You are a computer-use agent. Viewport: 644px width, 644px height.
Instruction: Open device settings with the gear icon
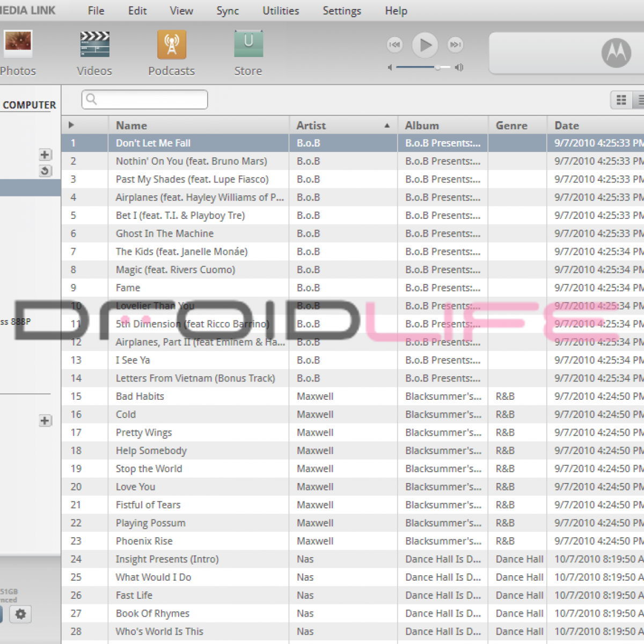tap(20, 614)
